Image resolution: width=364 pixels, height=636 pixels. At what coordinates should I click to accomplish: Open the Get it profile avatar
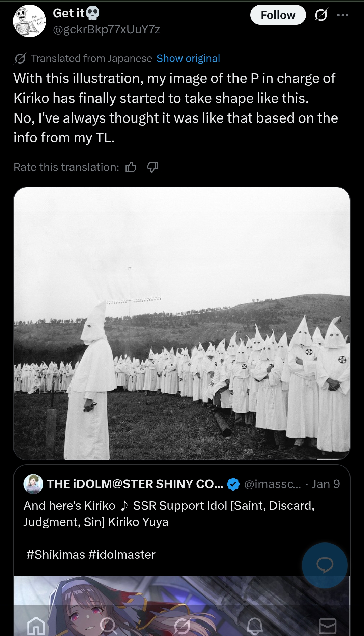[29, 21]
